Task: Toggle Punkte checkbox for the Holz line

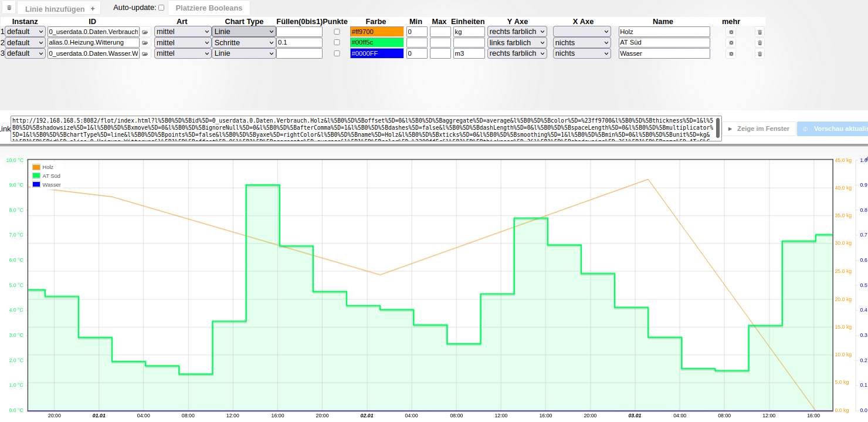Action: point(337,32)
